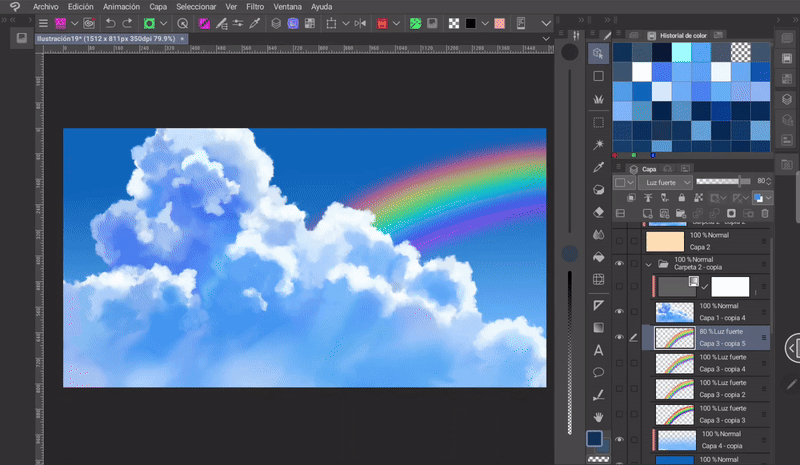Viewport: 800px width, 465px height.
Task: Toggle visibility of Capa 4 - copia layer
Action: coord(619,439)
